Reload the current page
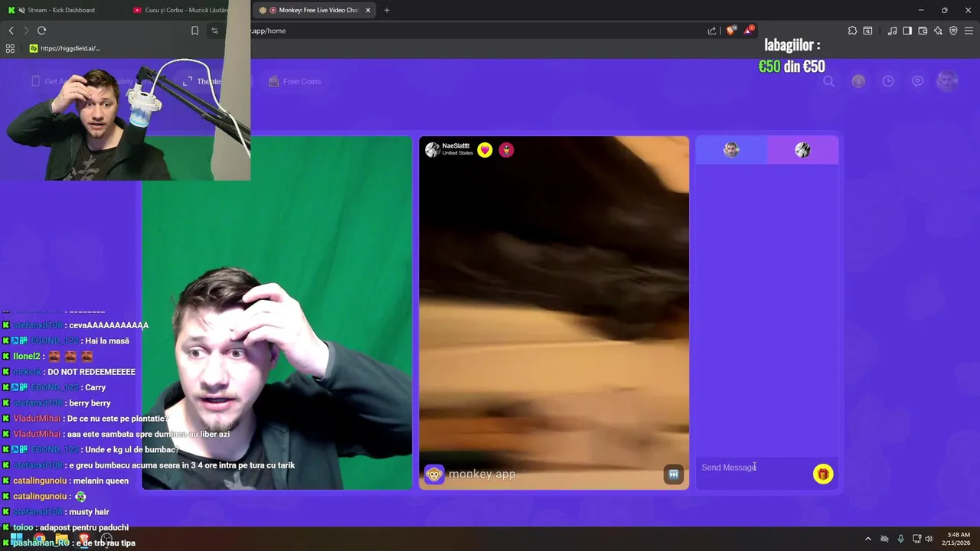The width and height of the screenshot is (980, 551). 42,31
